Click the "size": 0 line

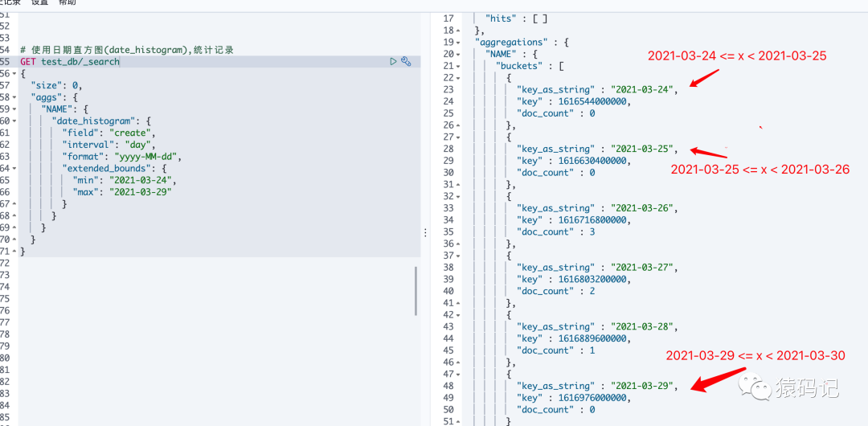pos(56,85)
